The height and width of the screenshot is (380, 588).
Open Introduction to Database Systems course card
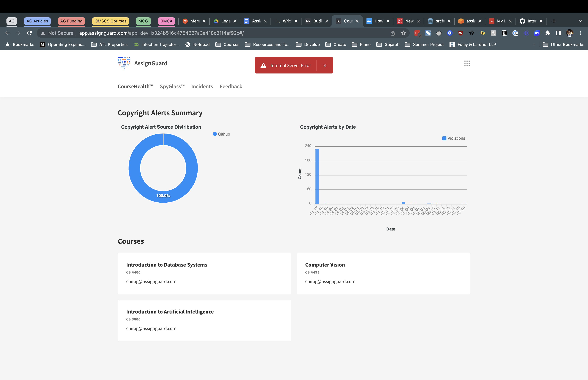(x=204, y=273)
